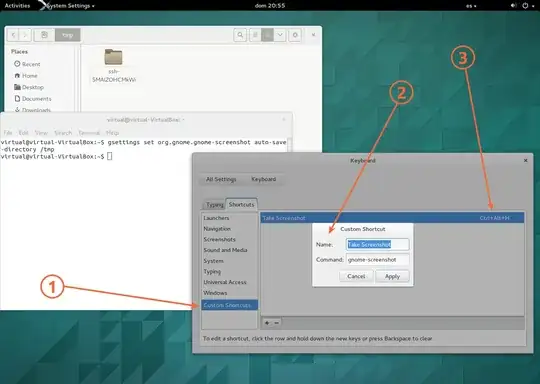Switch to the Typing tab
The height and width of the screenshot is (384, 540).
click(x=215, y=205)
